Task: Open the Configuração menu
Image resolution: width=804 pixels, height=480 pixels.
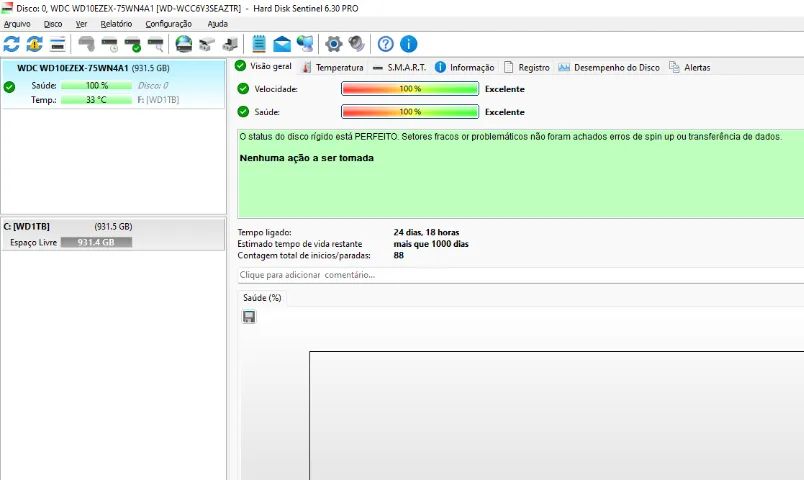Action: (168, 24)
